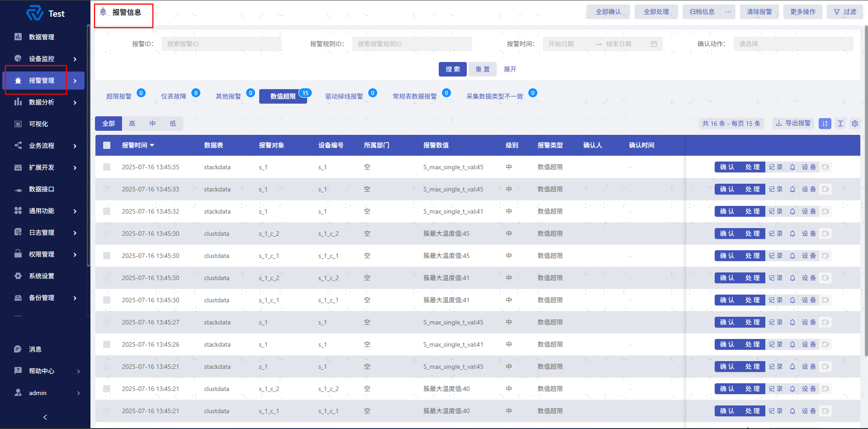The image size is (868, 429).
Task: Open 系统设置 gear in the sidebar
Action: (x=42, y=276)
